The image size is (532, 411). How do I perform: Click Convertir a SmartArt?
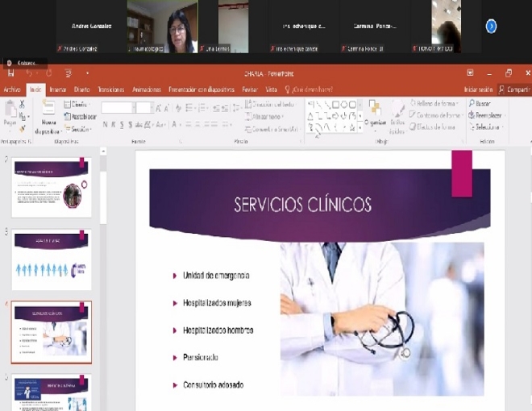pyautogui.click(x=272, y=129)
